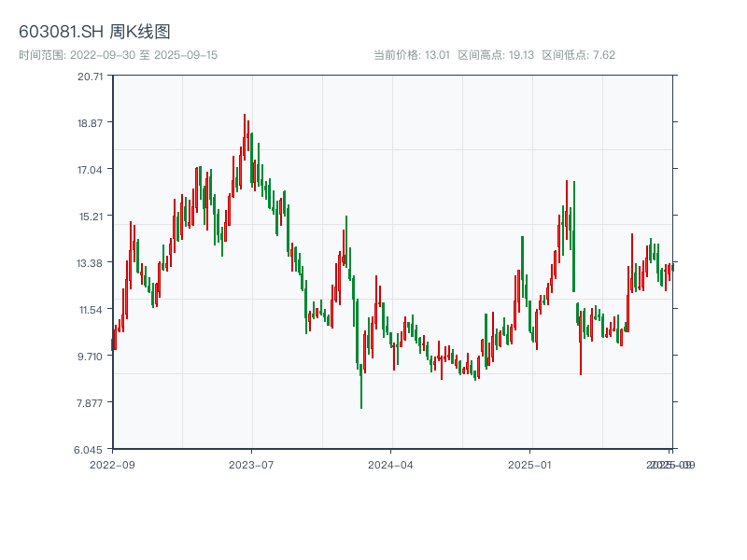Click the tall green candle at the early-2025 gap down
Screen dimensions: 747x560
[x=574, y=237]
